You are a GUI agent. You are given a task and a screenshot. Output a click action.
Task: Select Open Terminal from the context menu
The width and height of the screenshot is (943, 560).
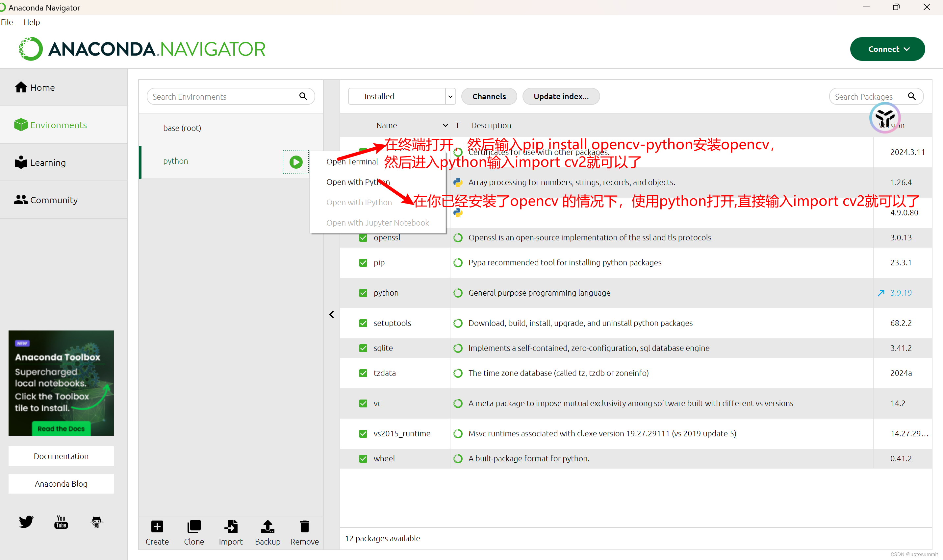[352, 161]
